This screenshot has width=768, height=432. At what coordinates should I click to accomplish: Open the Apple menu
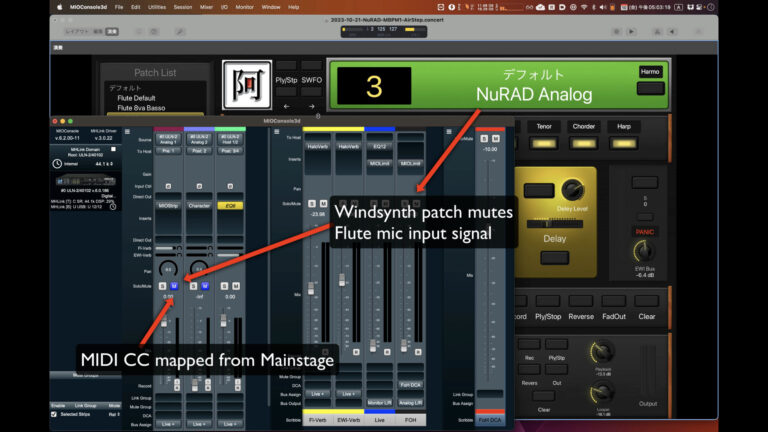click(60, 7)
